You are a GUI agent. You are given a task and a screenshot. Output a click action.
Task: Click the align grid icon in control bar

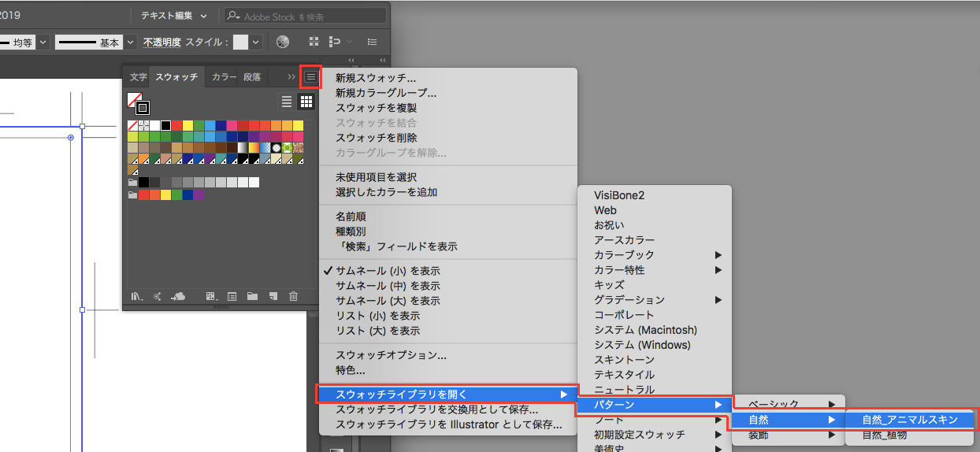pos(314,42)
